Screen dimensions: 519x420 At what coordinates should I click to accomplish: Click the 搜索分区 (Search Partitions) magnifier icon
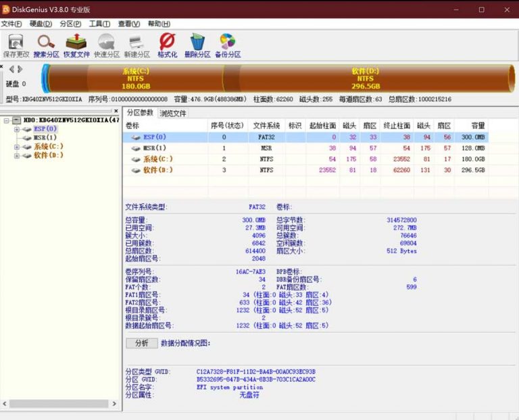point(46,45)
